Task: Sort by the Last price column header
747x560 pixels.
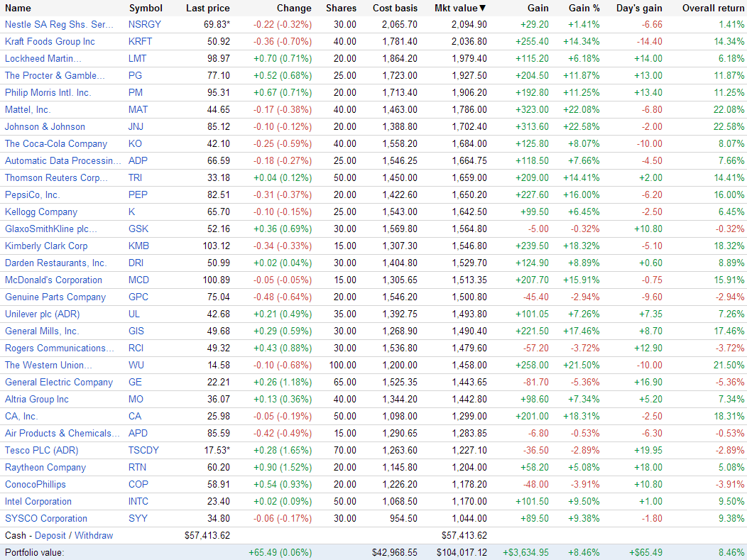Action: click(x=208, y=8)
